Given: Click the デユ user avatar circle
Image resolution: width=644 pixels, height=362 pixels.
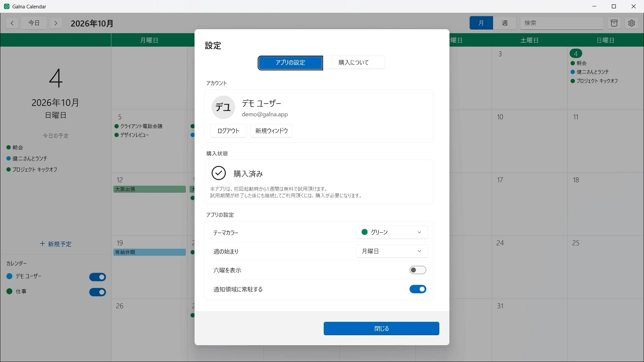Looking at the screenshot, I should click(223, 107).
